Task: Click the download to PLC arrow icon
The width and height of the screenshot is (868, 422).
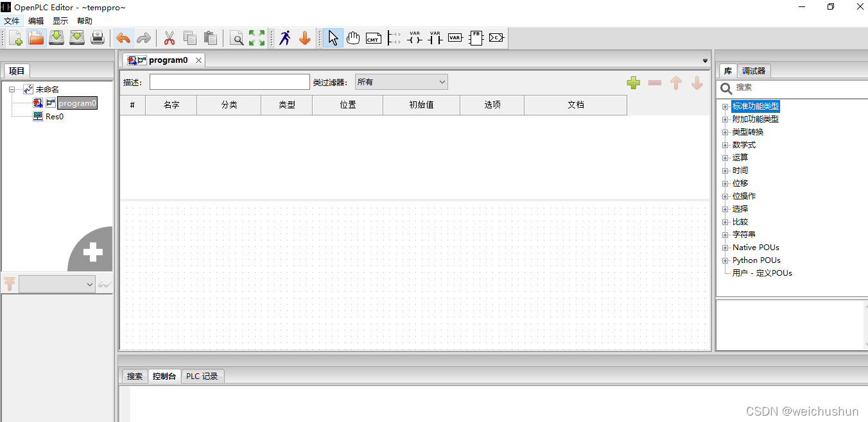Action: coord(304,38)
